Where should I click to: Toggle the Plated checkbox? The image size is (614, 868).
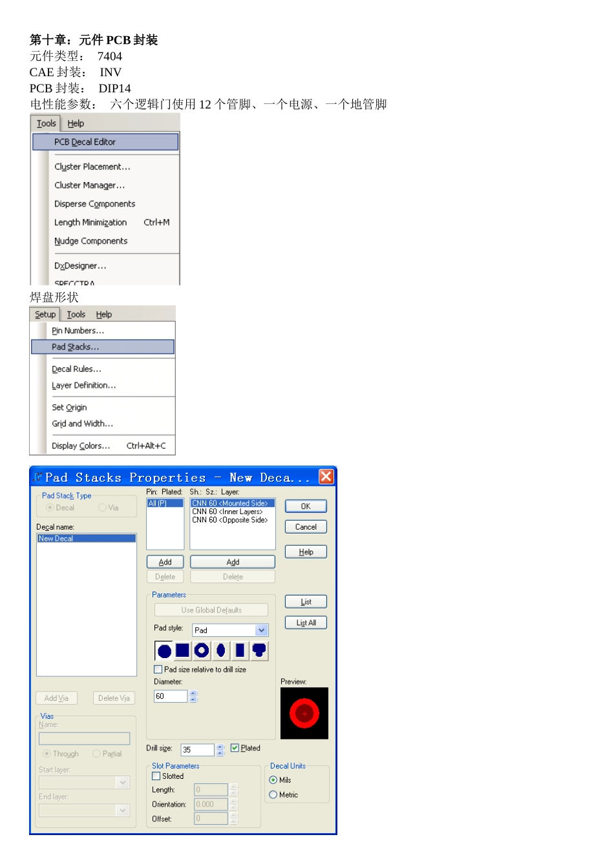tap(235, 748)
